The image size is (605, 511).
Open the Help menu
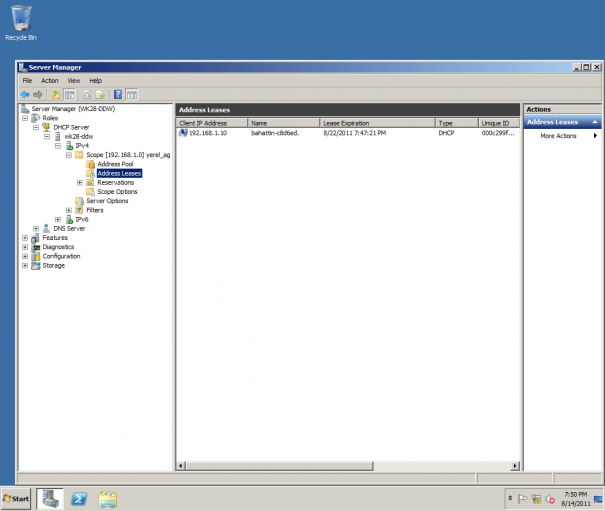(96, 81)
